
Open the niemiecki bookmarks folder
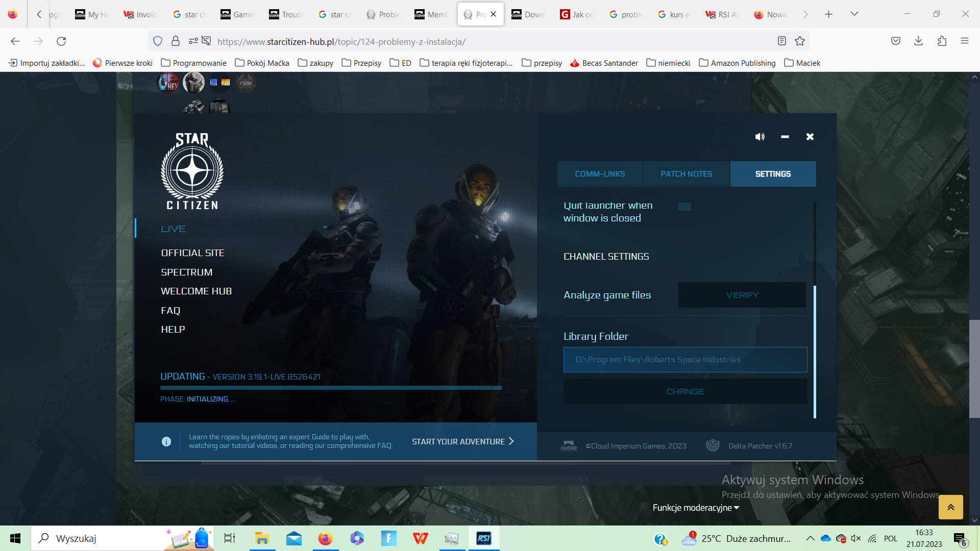tap(668, 63)
